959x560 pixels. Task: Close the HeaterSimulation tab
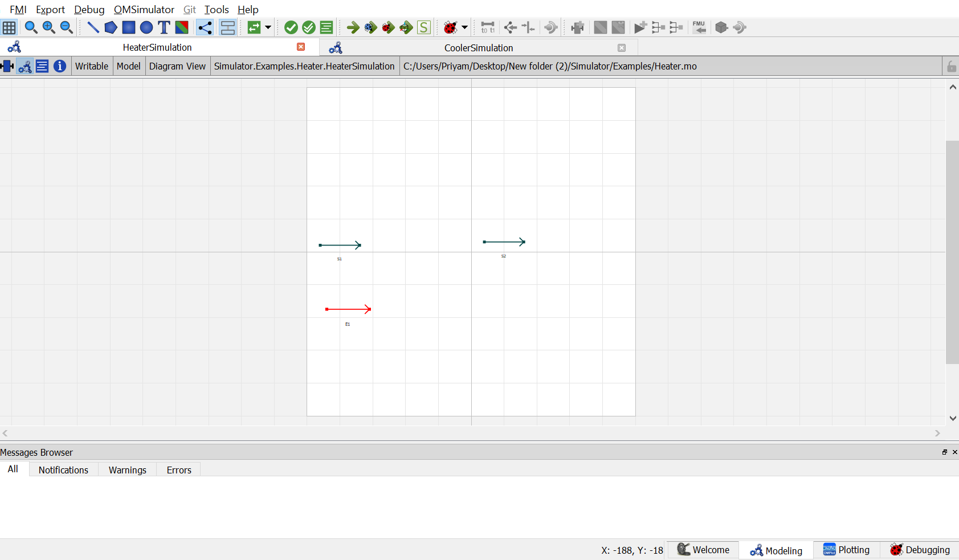[x=301, y=47]
